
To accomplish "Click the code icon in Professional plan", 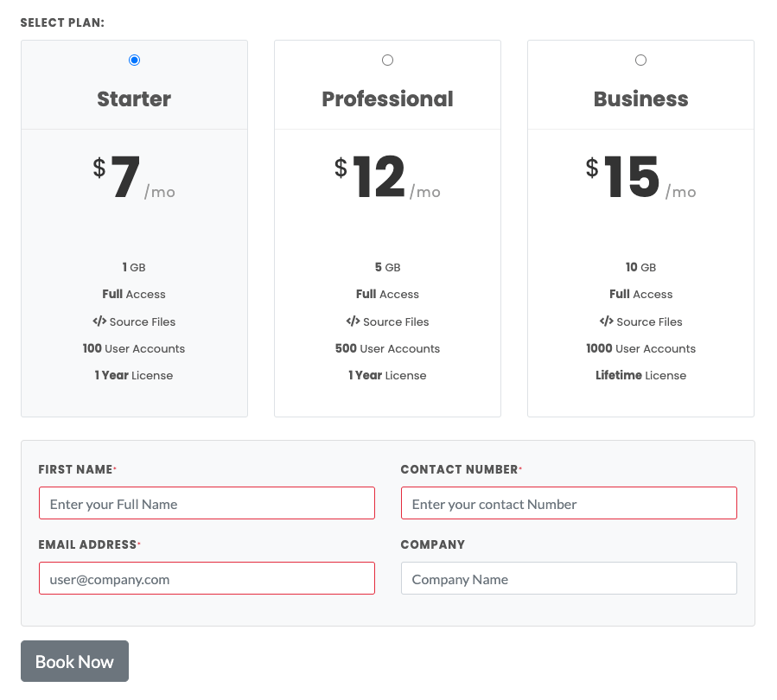I will click(353, 321).
